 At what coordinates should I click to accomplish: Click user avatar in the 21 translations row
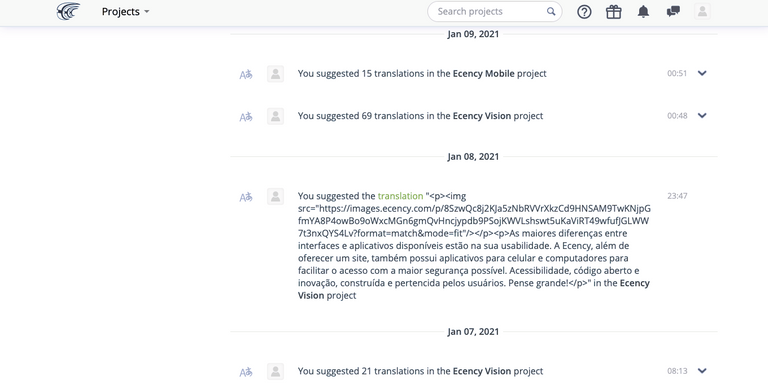coord(275,371)
